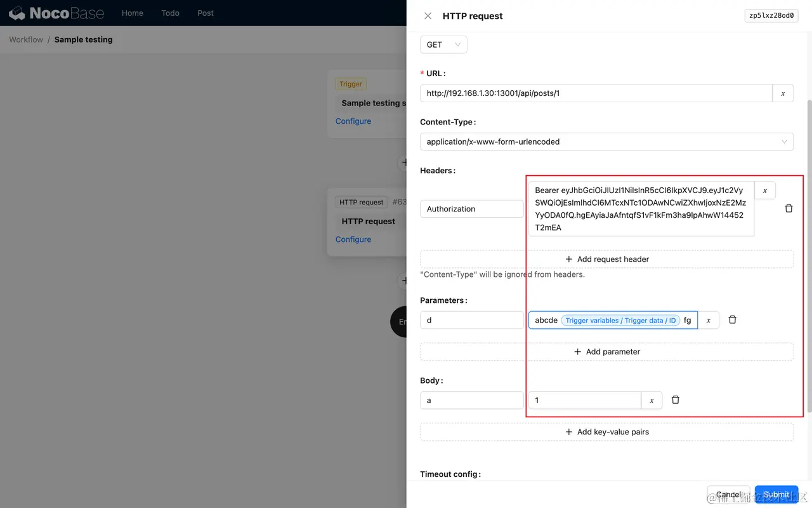This screenshot has width=812, height=508.
Task: Open the Todo menu
Action: (x=170, y=13)
